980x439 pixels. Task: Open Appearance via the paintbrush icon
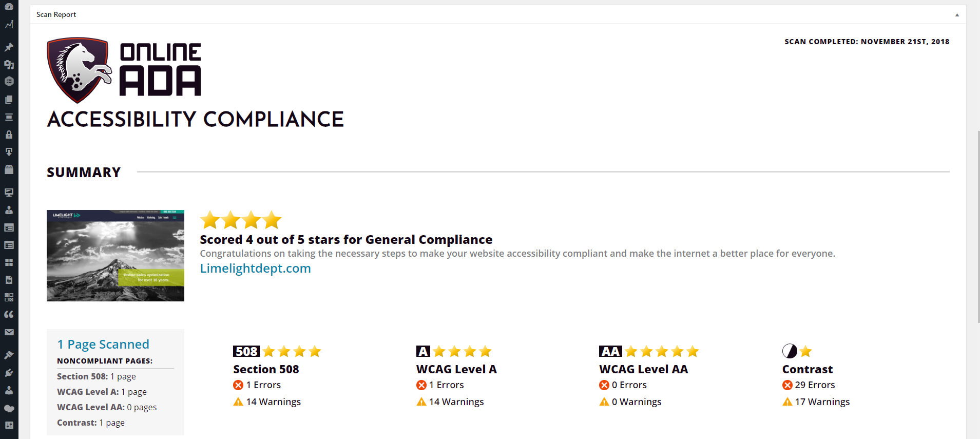click(9, 355)
